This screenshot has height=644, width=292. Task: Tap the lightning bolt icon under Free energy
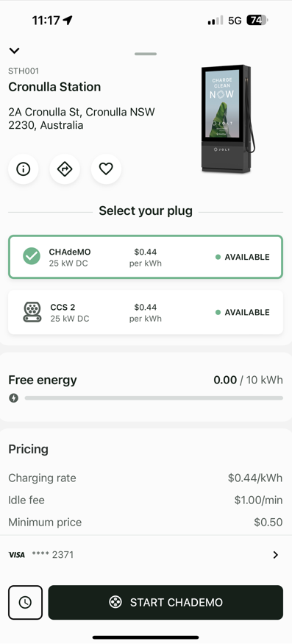click(14, 398)
